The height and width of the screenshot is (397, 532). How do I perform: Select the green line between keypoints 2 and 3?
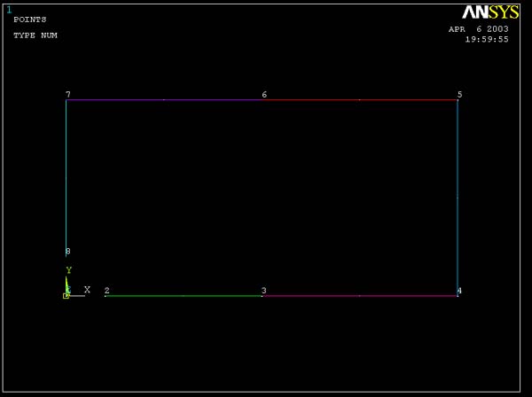click(x=184, y=296)
